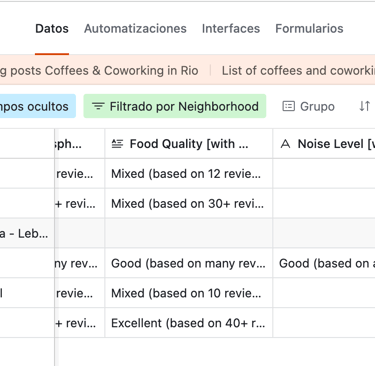Open the Grupo options
Image resolution: width=375 pixels, height=366 pixels.
pos(309,106)
